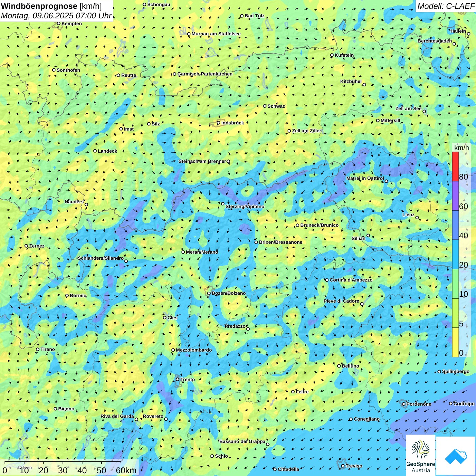Click the km/h legend heading
The height and width of the screenshot is (476, 476).
pyautogui.click(x=461, y=148)
